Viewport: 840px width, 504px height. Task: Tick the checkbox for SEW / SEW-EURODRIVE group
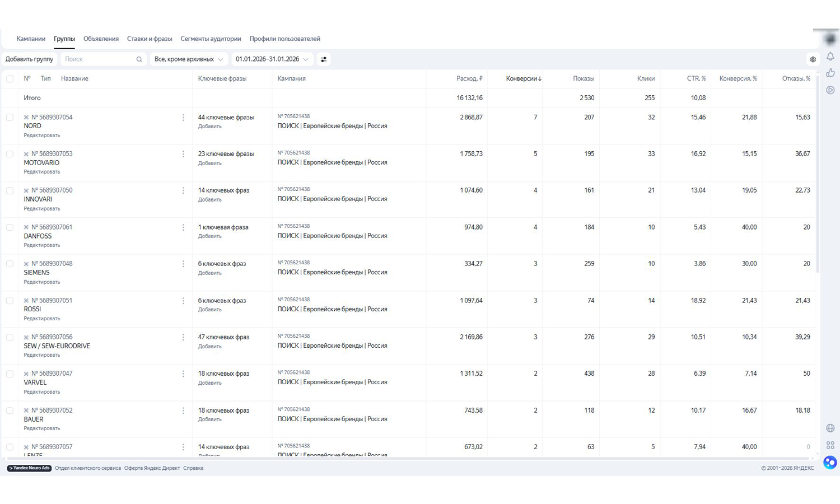pos(10,338)
